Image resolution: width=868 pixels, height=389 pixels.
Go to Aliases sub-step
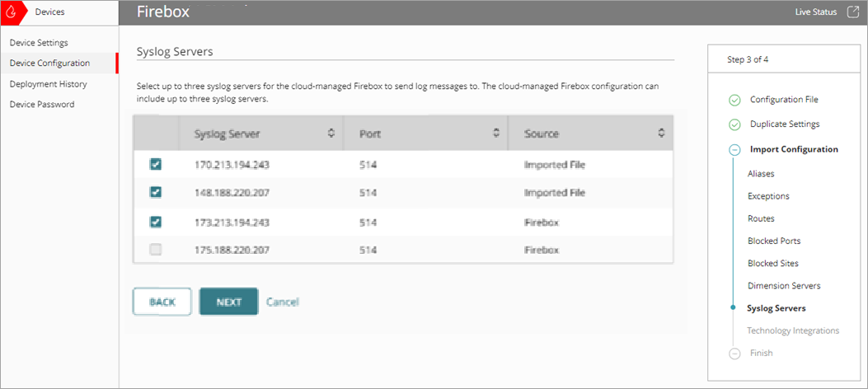(761, 174)
